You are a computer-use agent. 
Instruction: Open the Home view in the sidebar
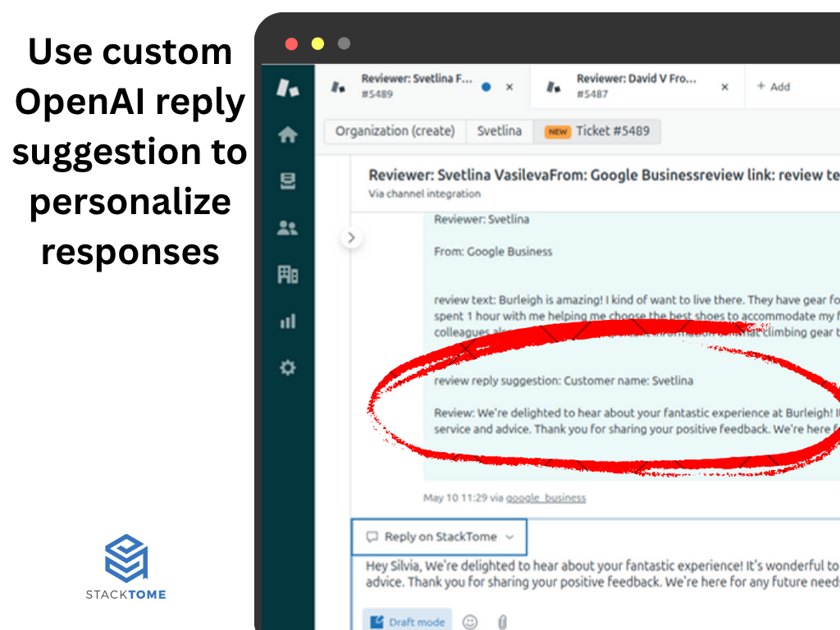click(288, 135)
